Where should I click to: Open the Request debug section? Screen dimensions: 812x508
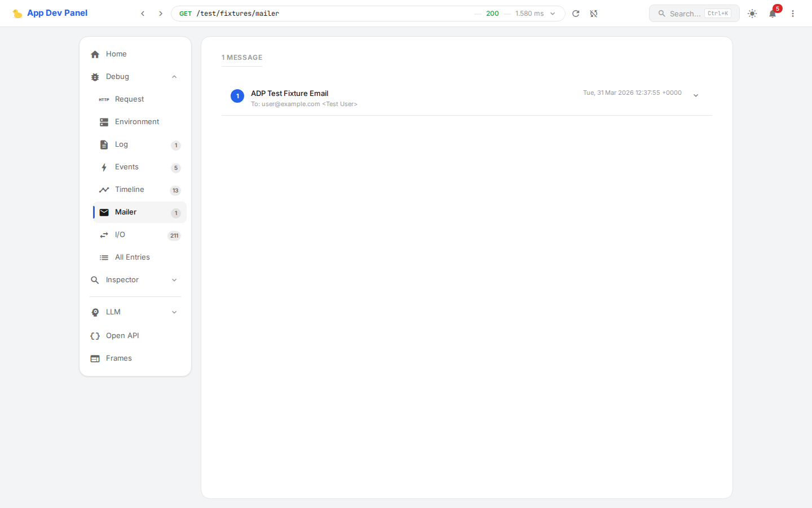[x=129, y=99]
